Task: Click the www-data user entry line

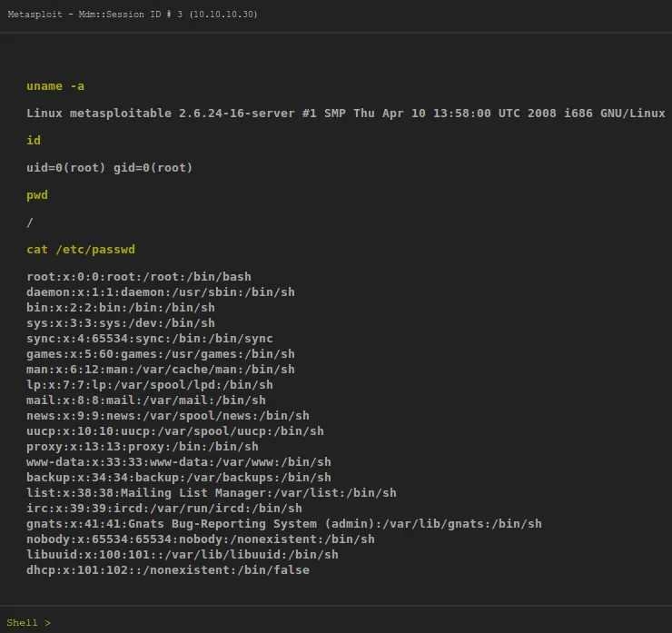Action: click(x=179, y=462)
